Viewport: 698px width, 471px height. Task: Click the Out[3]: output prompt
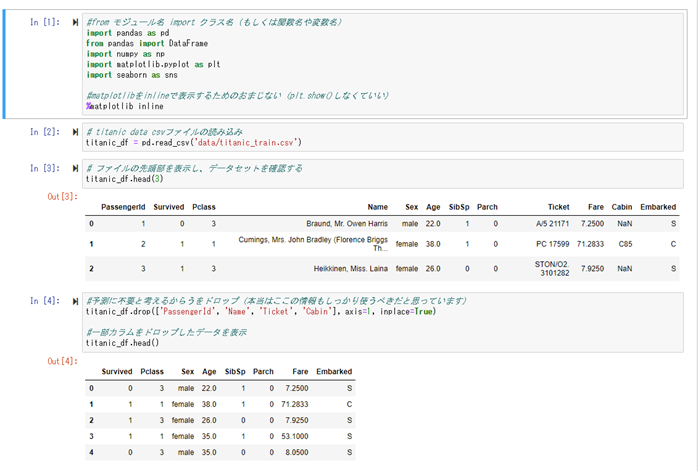tap(62, 196)
